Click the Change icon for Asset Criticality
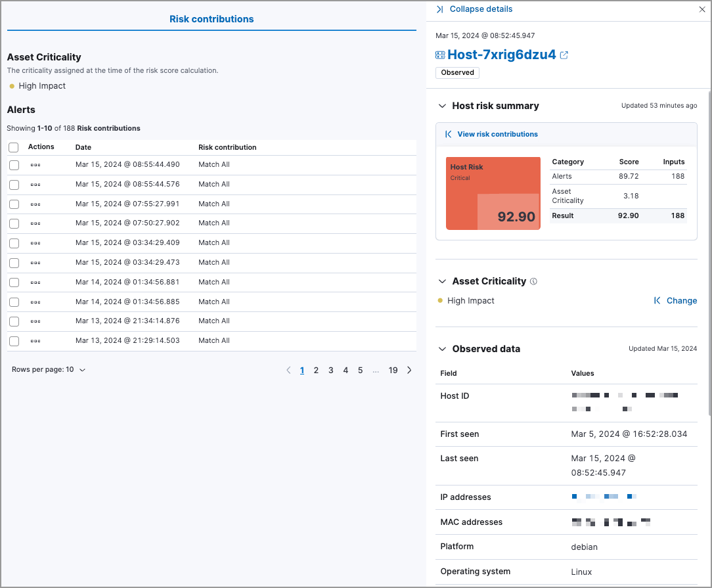 [x=657, y=300]
